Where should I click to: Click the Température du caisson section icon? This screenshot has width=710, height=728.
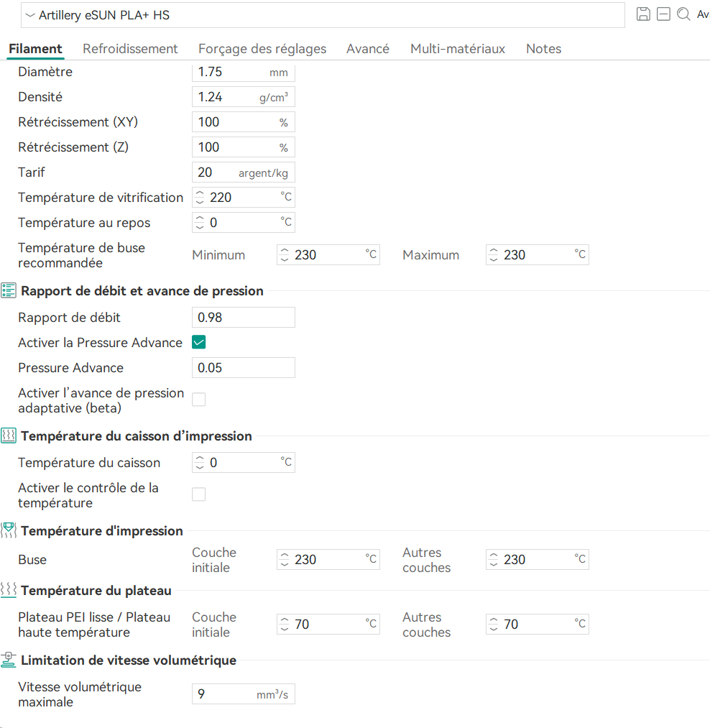9,436
